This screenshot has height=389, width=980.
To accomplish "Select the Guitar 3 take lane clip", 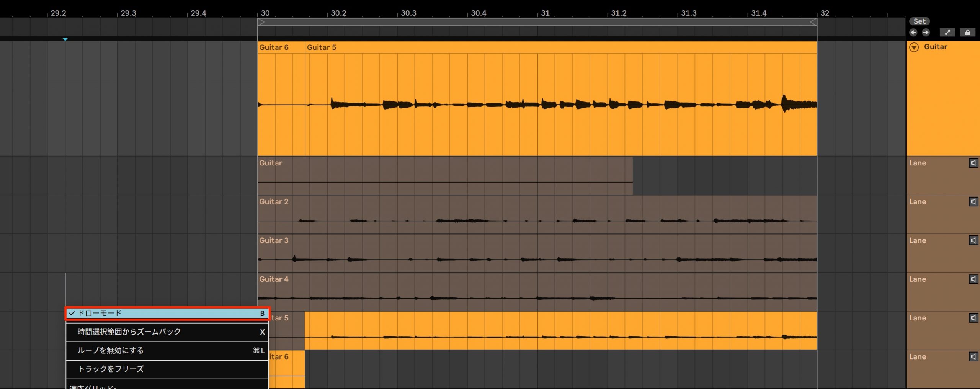I will (537, 253).
